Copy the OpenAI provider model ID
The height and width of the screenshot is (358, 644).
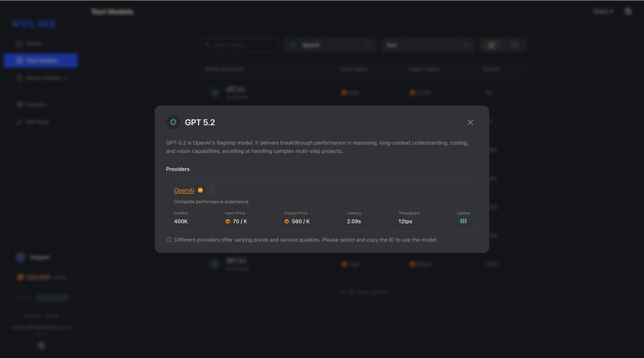tap(211, 190)
